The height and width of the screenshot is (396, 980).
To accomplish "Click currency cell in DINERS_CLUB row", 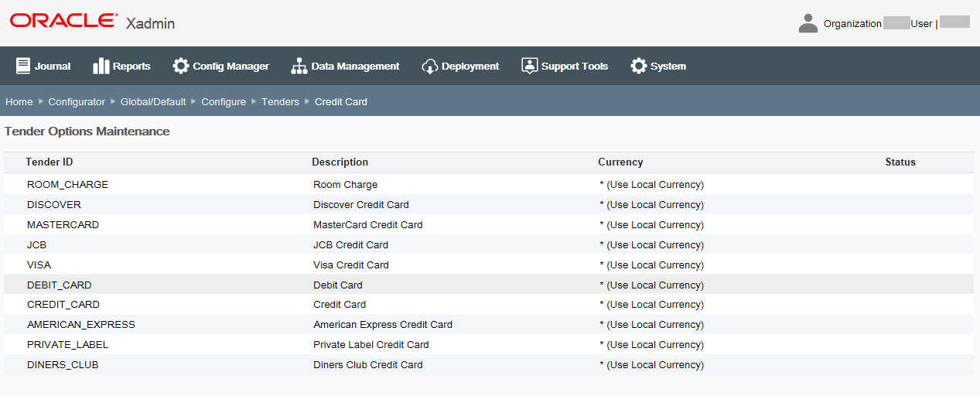I will pyautogui.click(x=651, y=365).
